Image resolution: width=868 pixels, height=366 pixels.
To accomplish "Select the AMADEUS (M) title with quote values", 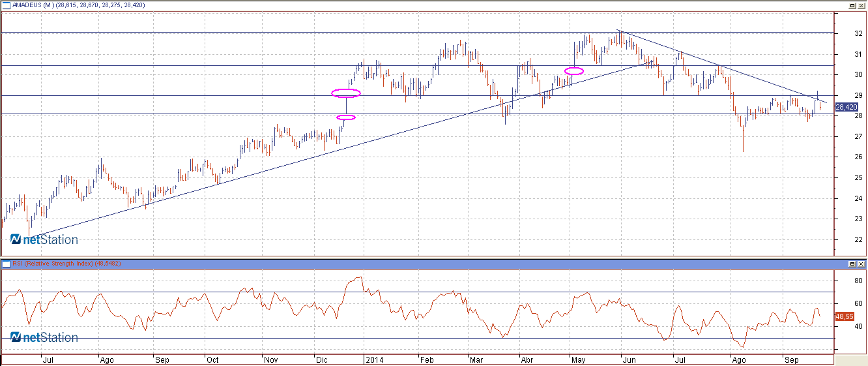I will tap(78, 5).
